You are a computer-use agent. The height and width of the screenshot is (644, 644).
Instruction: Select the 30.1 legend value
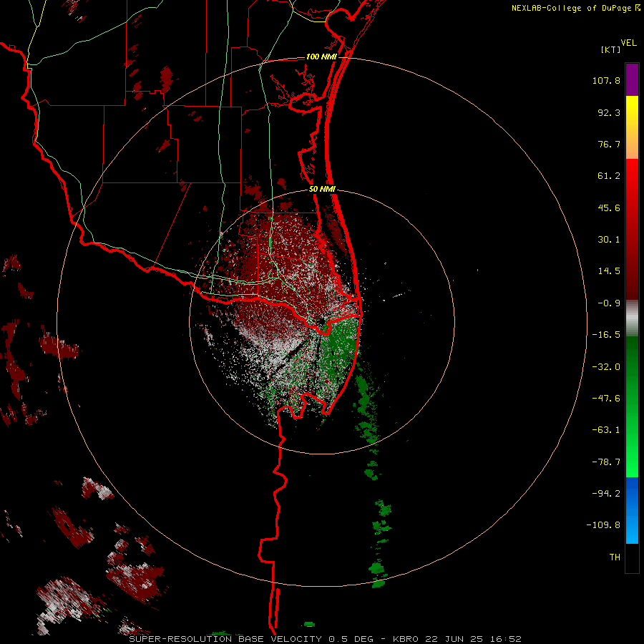[x=609, y=240]
